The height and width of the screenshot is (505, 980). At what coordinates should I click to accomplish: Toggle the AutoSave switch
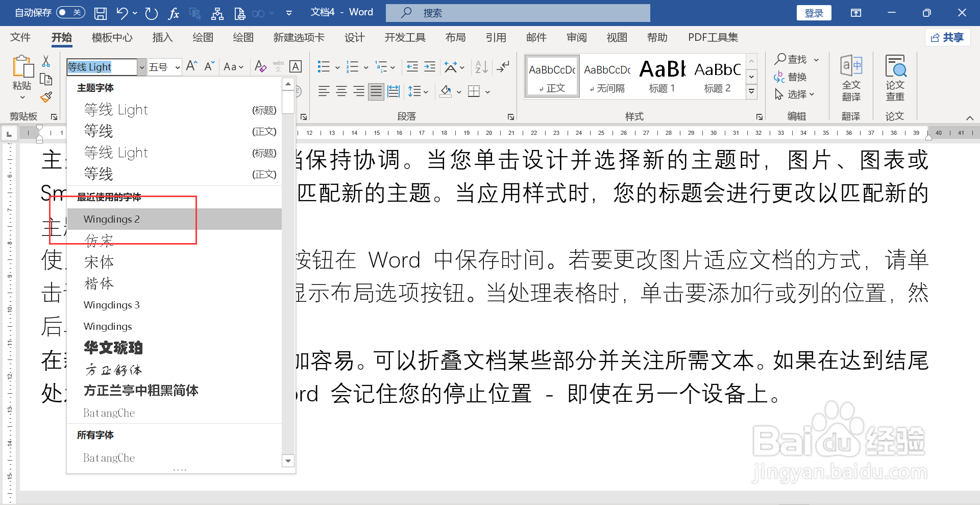(70, 13)
